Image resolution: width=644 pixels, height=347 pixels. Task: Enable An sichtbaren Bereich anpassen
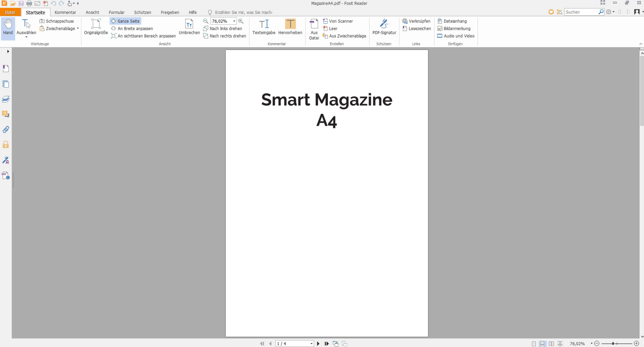[144, 36]
